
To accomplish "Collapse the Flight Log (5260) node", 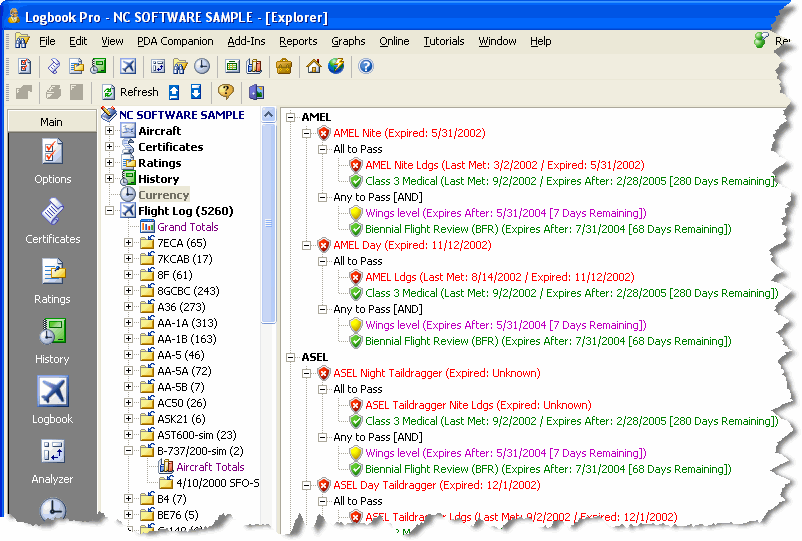I will pyautogui.click(x=109, y=211).
